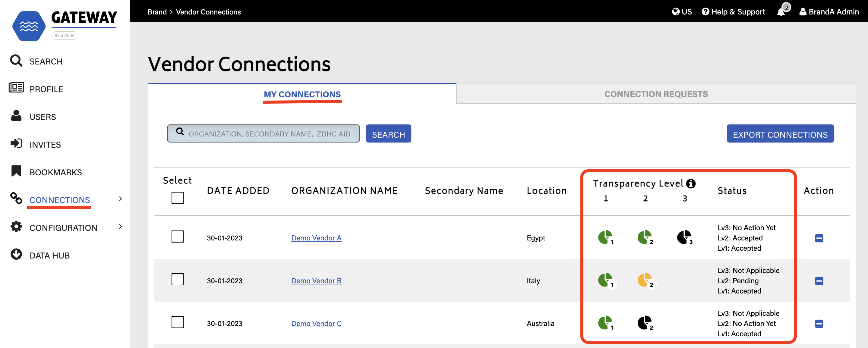Screen dimensions: 868x348
Task: Click the Configuration gear icon in sidebar
Action: pos(16,226)
